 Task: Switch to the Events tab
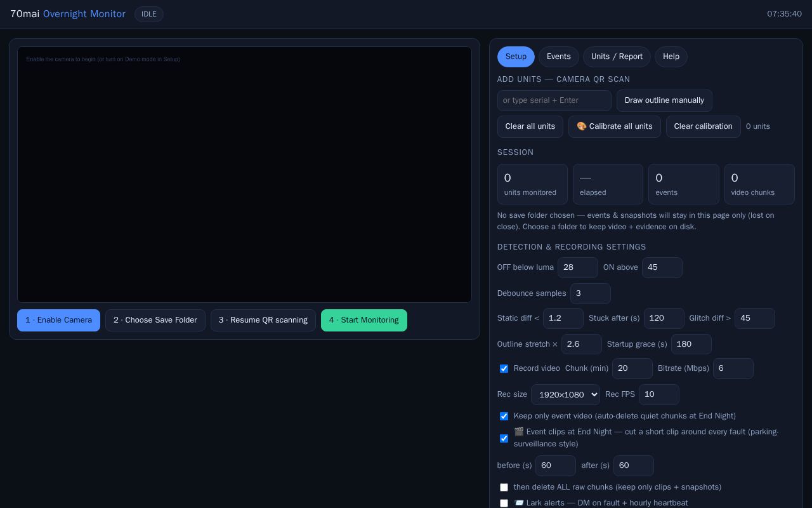[x=559, y=57]
